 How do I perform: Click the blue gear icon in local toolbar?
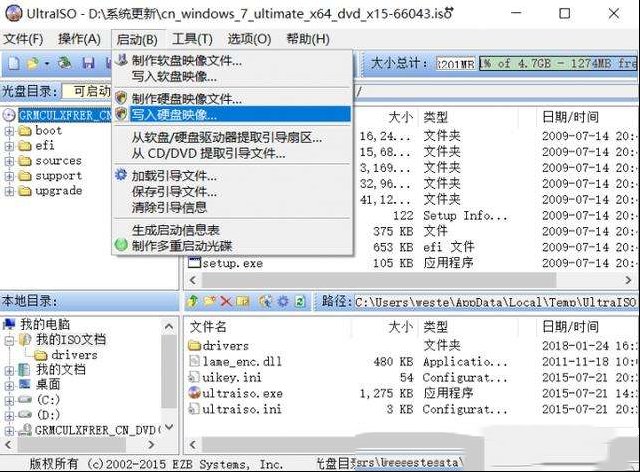(283, 302)
